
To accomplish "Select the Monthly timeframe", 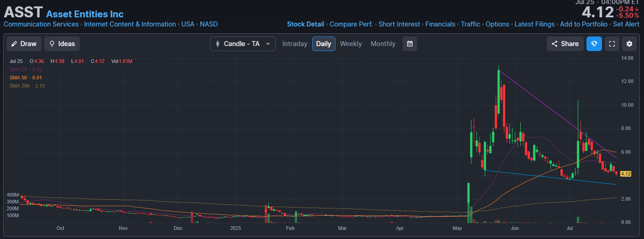I will (x=383, y=44).
